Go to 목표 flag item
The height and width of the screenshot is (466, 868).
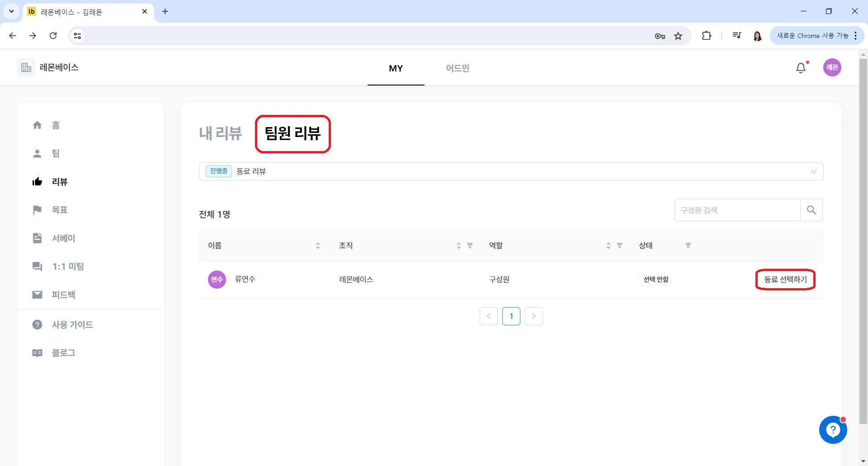(50, 210)
